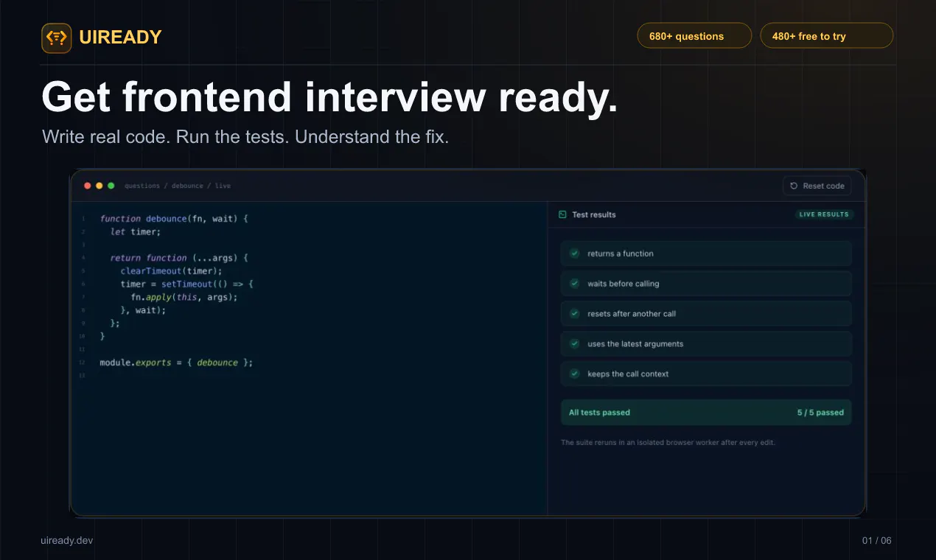Click the LIVE RESULTS badge
Viewport: 936px width, 560px height.
pyautogui.click(x=824, y=214)
